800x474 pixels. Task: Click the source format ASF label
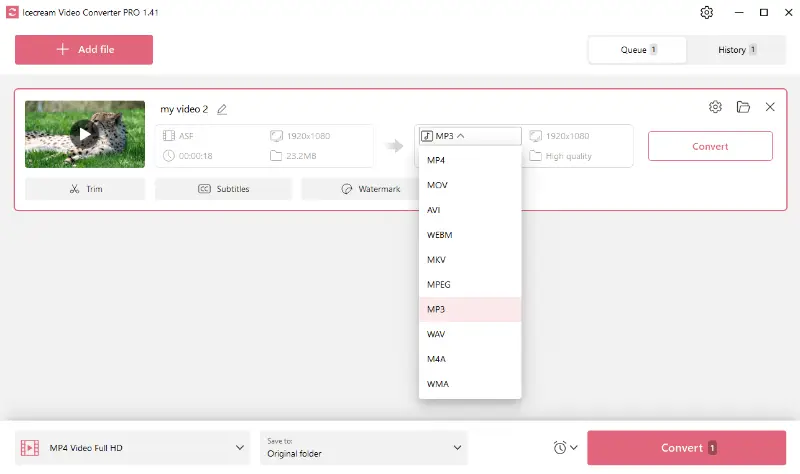186,136
